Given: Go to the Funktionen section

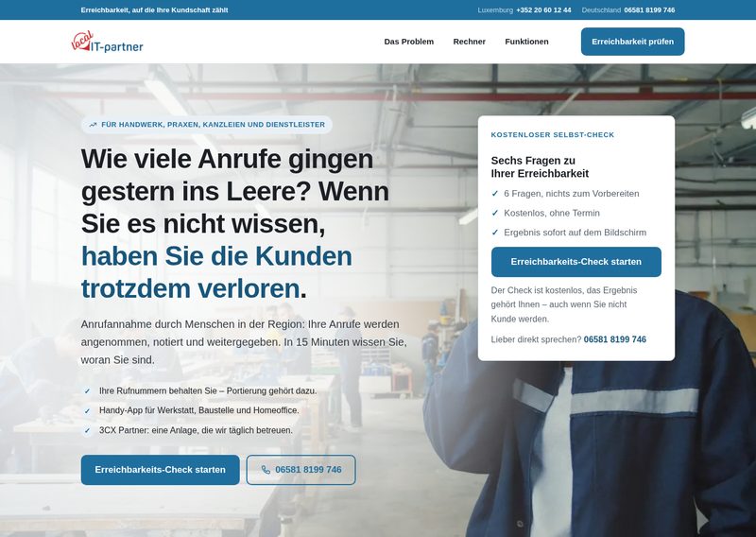Looking at the screenshot, I should click(526, 42).
